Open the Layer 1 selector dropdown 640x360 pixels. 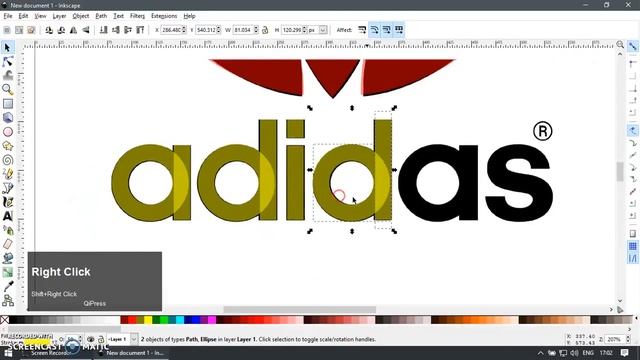click(134, 339)
